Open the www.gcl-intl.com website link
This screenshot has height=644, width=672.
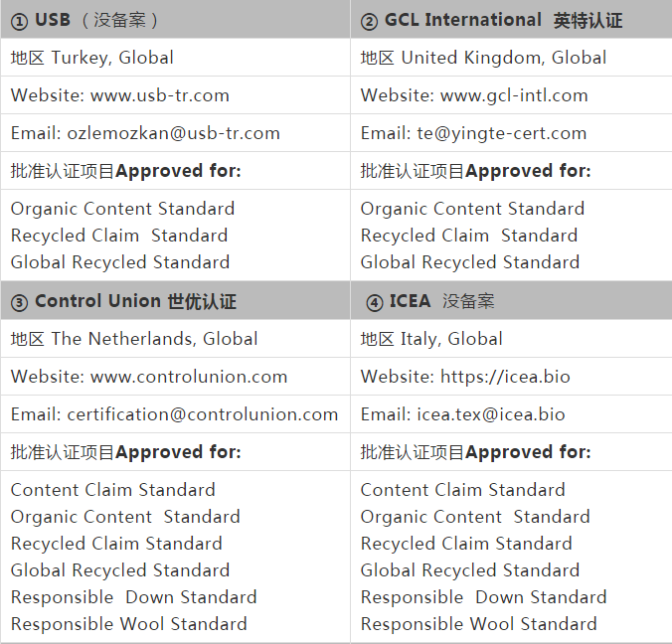click(514, 95)
